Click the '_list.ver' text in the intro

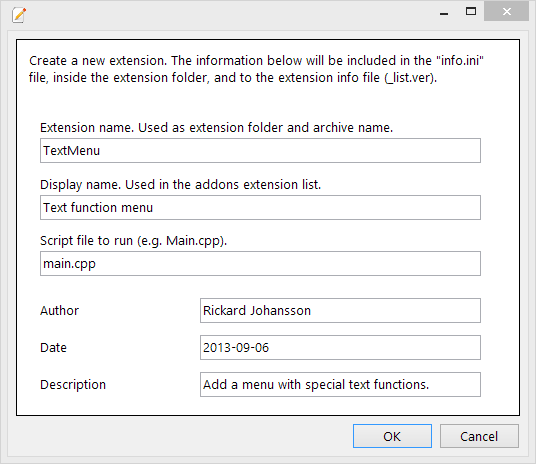[409, 78]
